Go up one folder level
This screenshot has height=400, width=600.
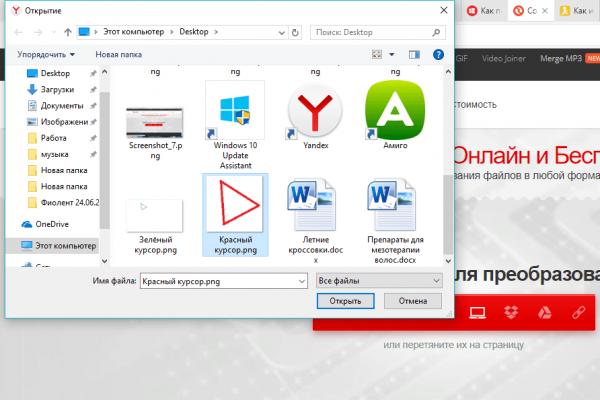click(68, 32)
